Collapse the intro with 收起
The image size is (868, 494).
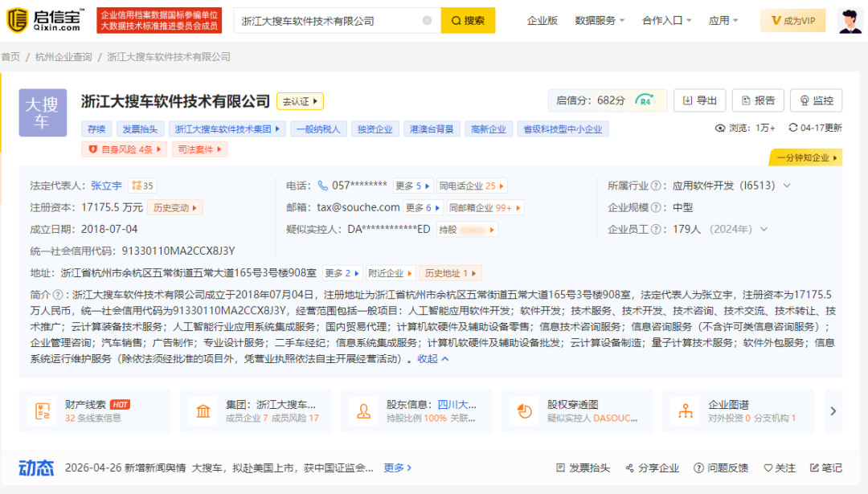pos(433,359)
